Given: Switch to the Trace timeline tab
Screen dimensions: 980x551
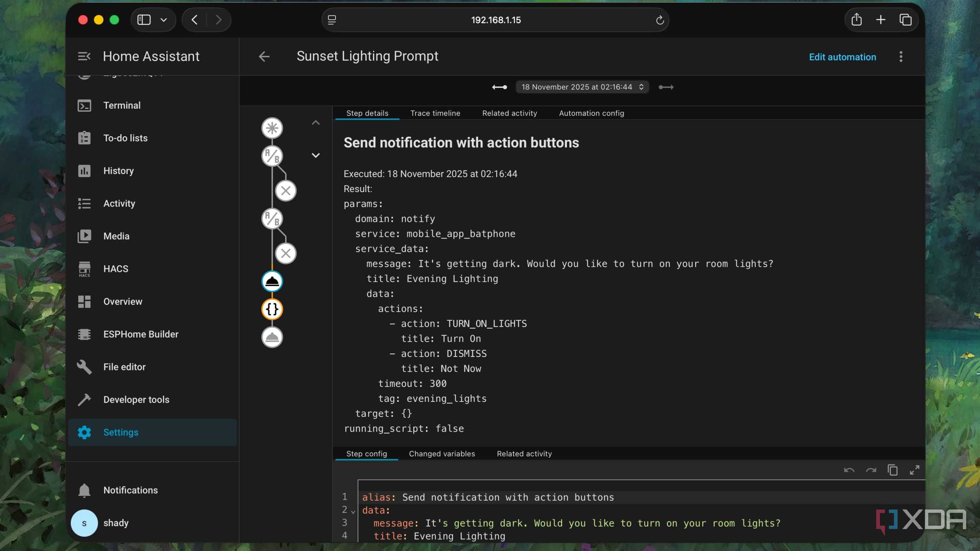Looking at the screenshot, I should point(435,113).
